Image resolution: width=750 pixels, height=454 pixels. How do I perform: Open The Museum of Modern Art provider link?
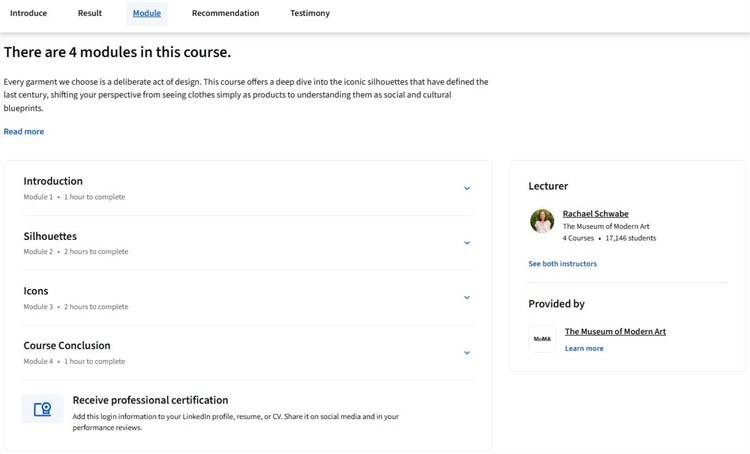[x=615, y=332]
